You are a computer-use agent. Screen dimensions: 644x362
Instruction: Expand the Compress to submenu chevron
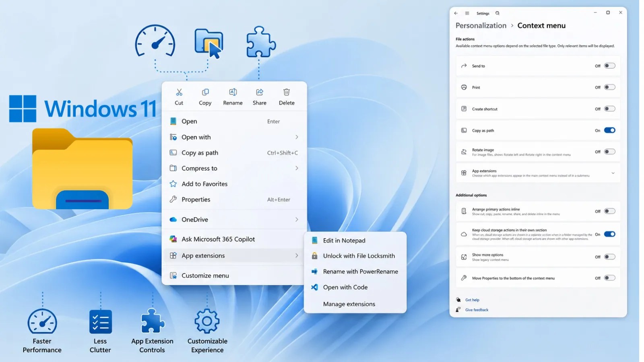coord(297,168)
